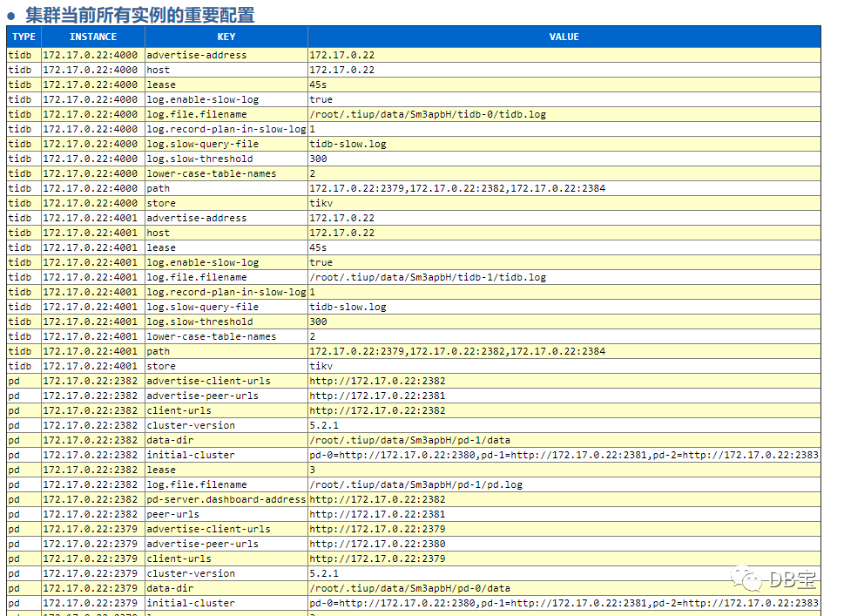This screenshot has height=616, width=844.
Task: Click the log.enable-slow-log key for instance 4000
Action: click(x=202, y=99)
